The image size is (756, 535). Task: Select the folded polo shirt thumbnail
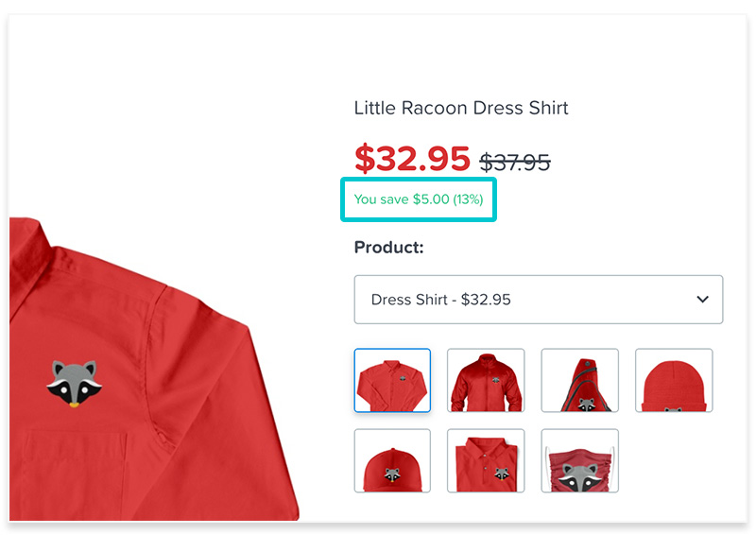486,460
